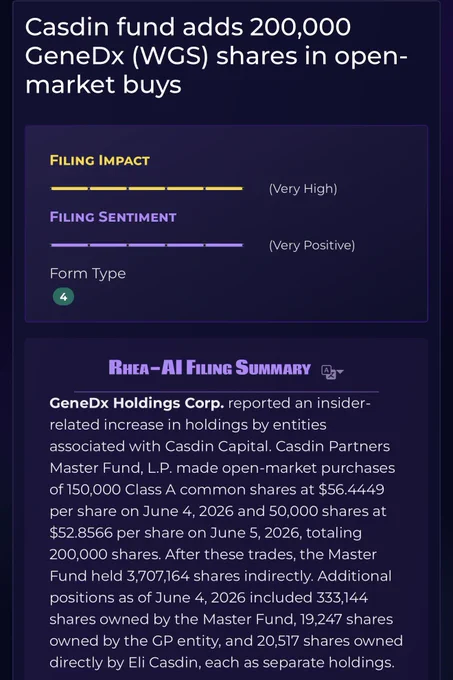Click last yellow segment of impact bar

tap(224, 188)
